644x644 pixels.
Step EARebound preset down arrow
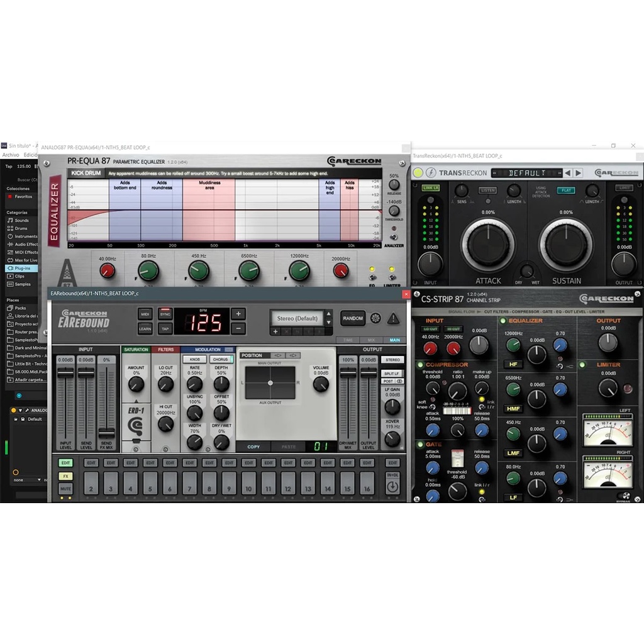(328, 323)
